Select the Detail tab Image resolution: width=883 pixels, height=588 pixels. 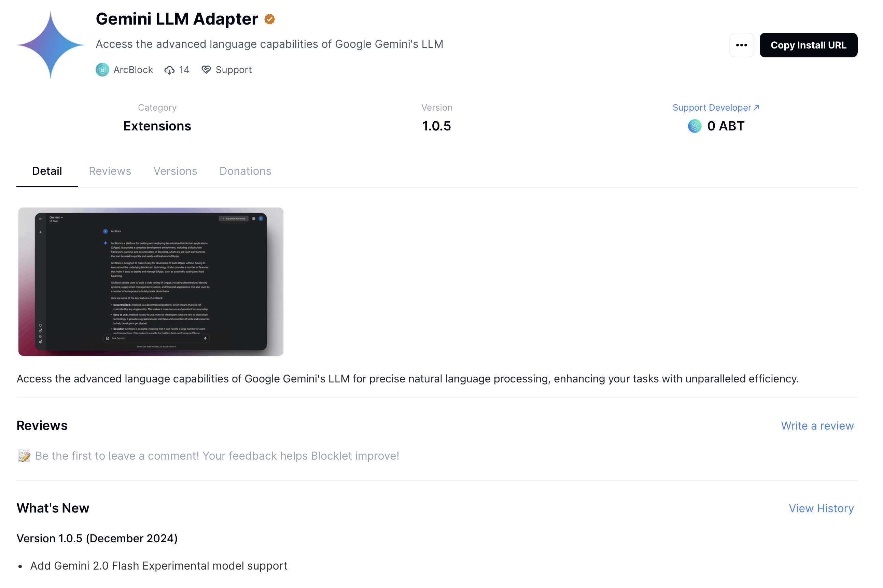[47, 171]
